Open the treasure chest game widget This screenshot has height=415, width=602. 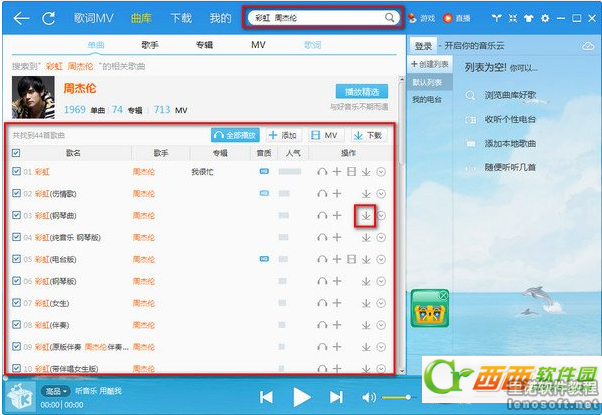(x=430, y=309)
